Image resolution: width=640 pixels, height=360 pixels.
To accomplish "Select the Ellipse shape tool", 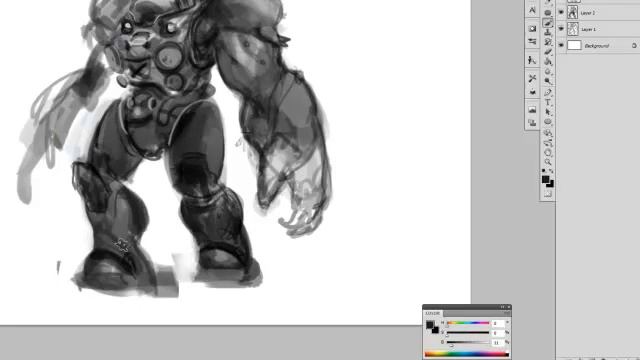I will coord(548,121).
